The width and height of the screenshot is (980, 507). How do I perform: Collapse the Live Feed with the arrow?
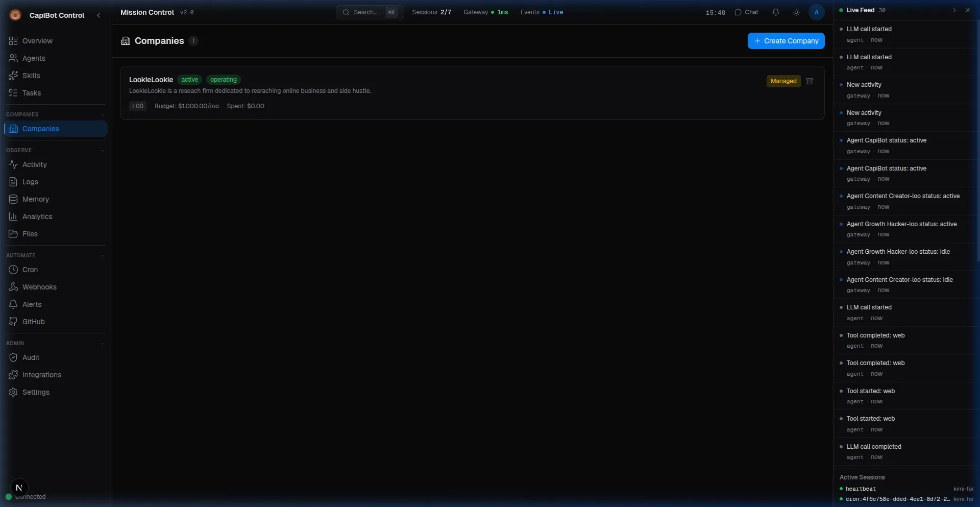coord(954,10)
